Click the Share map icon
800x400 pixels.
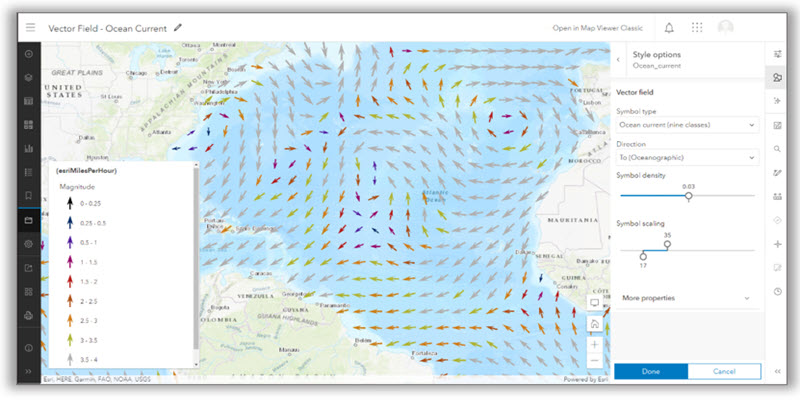[29, 268]
